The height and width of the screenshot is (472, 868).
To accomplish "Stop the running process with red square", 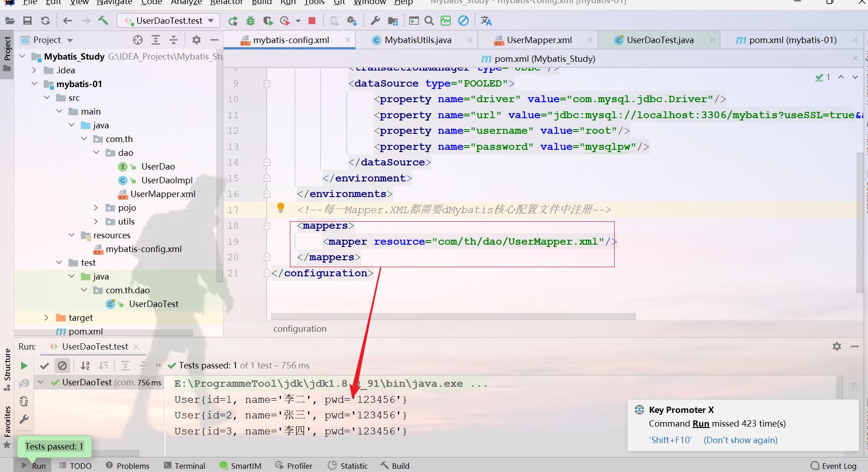I will 312,21.
